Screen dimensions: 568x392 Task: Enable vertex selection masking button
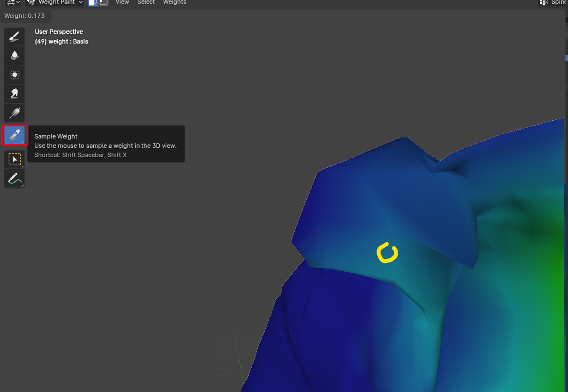coord(103,2)
